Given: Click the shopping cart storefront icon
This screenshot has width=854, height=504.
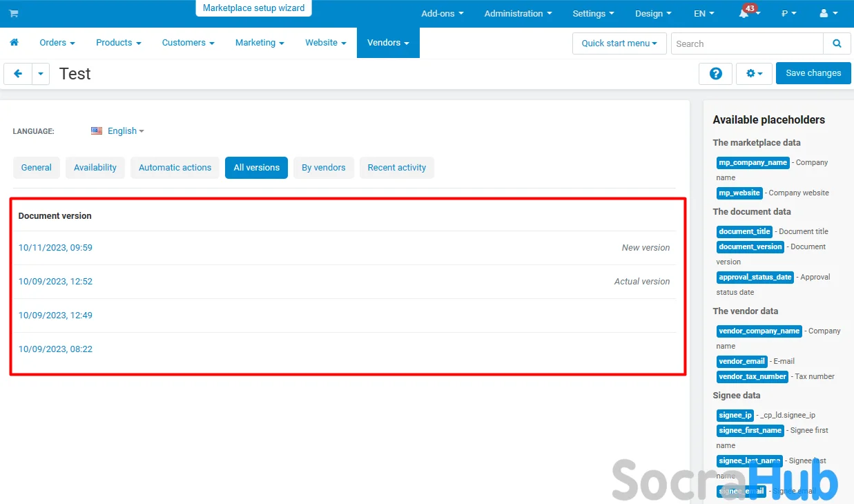Looking at the screenshot, I should point(14,14).
